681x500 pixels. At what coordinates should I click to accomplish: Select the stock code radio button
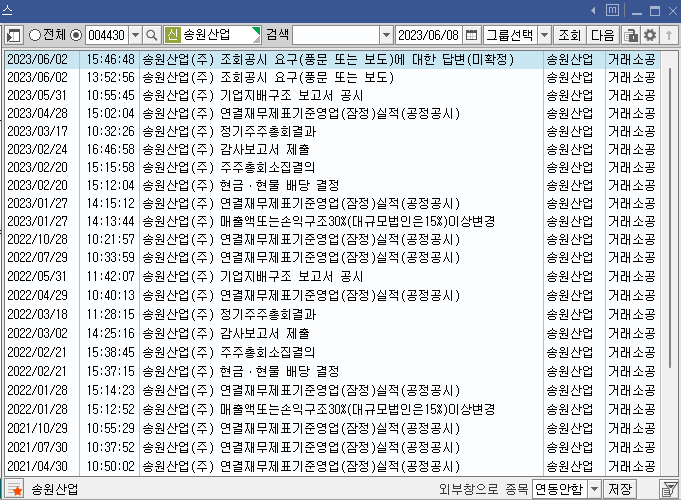click(x=76, y=35)
